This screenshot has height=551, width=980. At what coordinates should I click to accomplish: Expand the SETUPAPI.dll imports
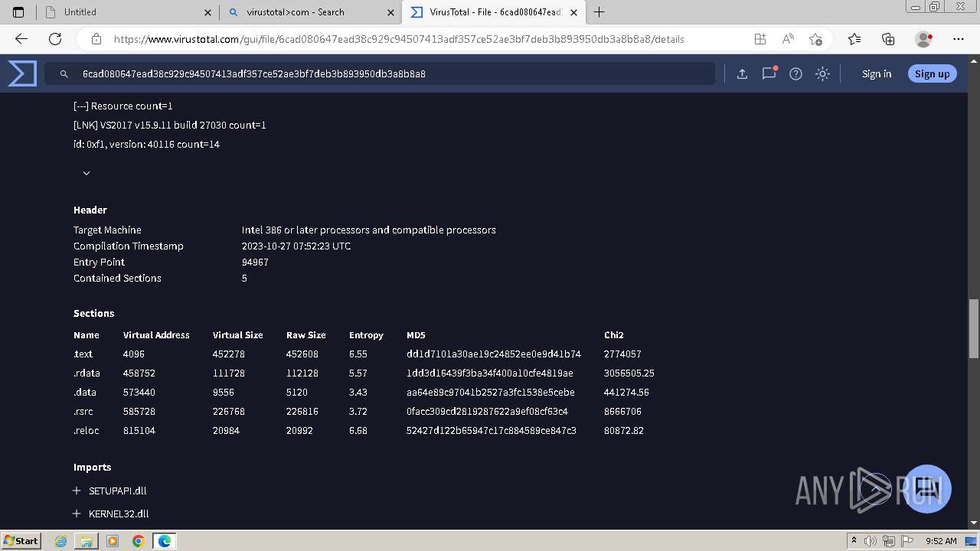click(77, 491)
